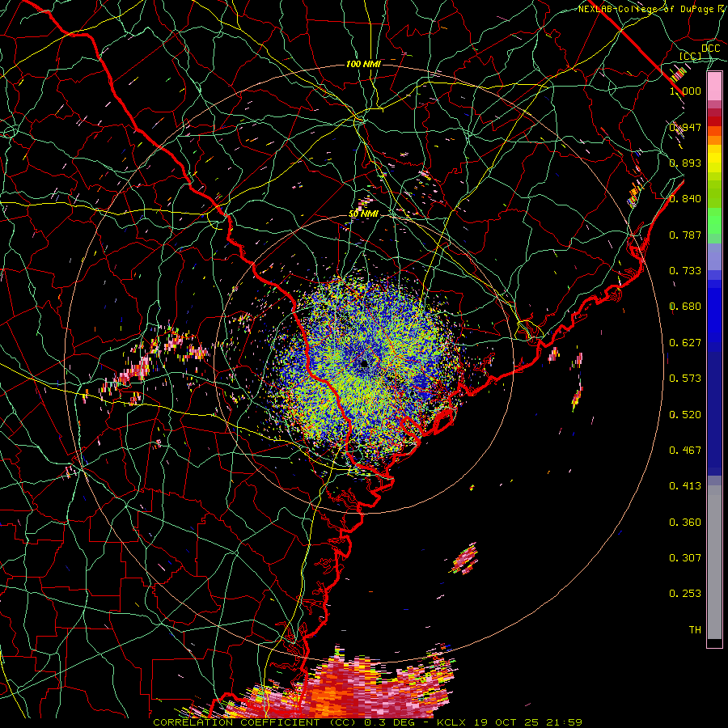Screen dimensions: 728x728
Task: Click the large red echo area at bottom
Action: pyautogui.click(x=344, y=687)
